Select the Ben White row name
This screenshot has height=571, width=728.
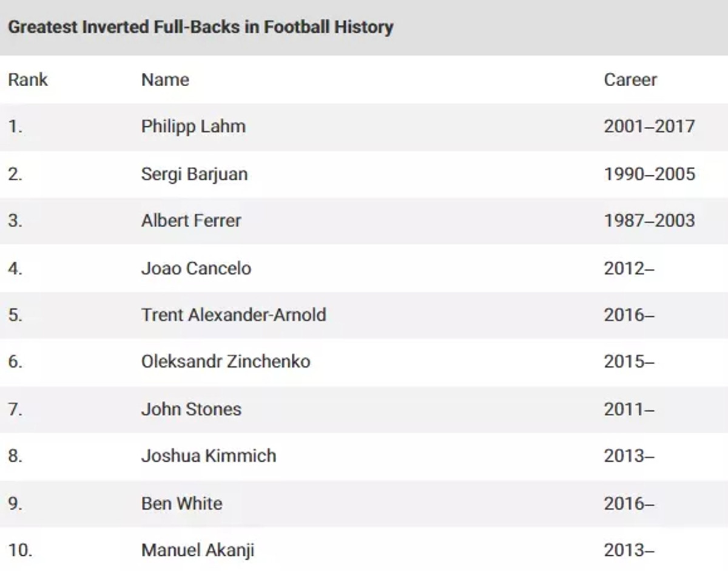pos(182,503)
